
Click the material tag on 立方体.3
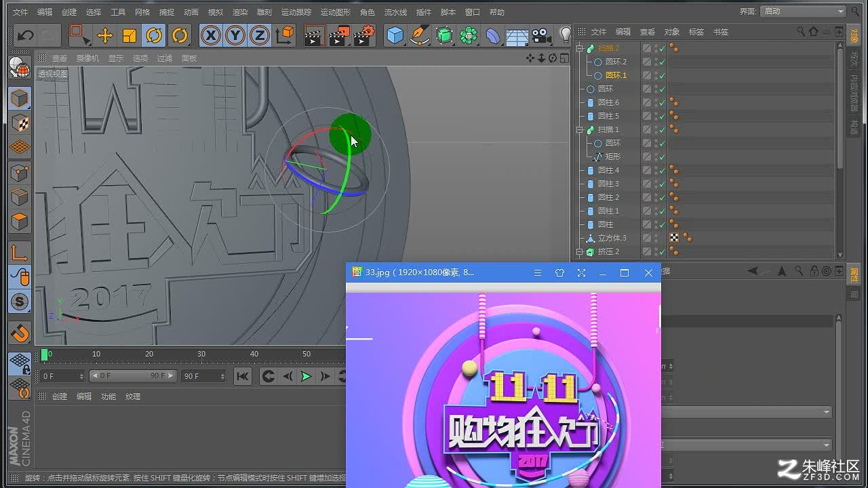674,238
